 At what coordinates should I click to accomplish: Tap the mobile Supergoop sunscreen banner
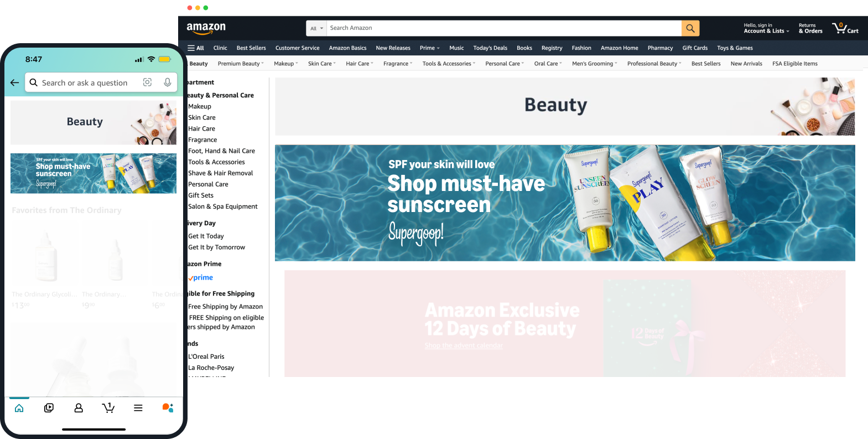point(93,173)
